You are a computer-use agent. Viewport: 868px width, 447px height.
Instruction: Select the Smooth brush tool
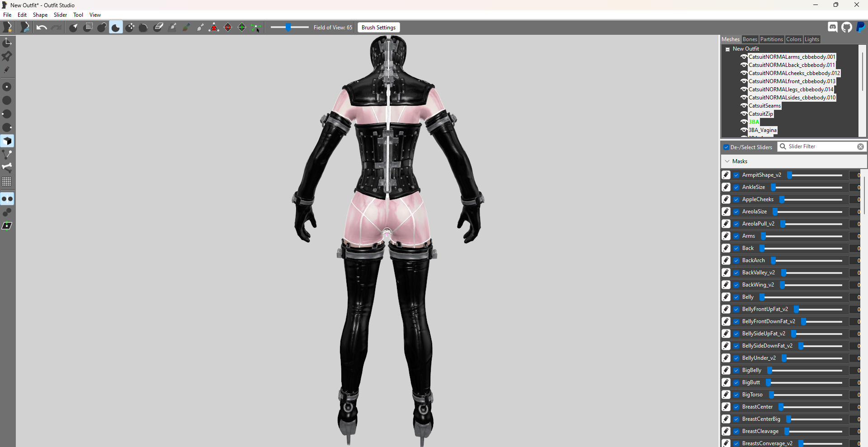pyautogui.click(x=144, y=28)
